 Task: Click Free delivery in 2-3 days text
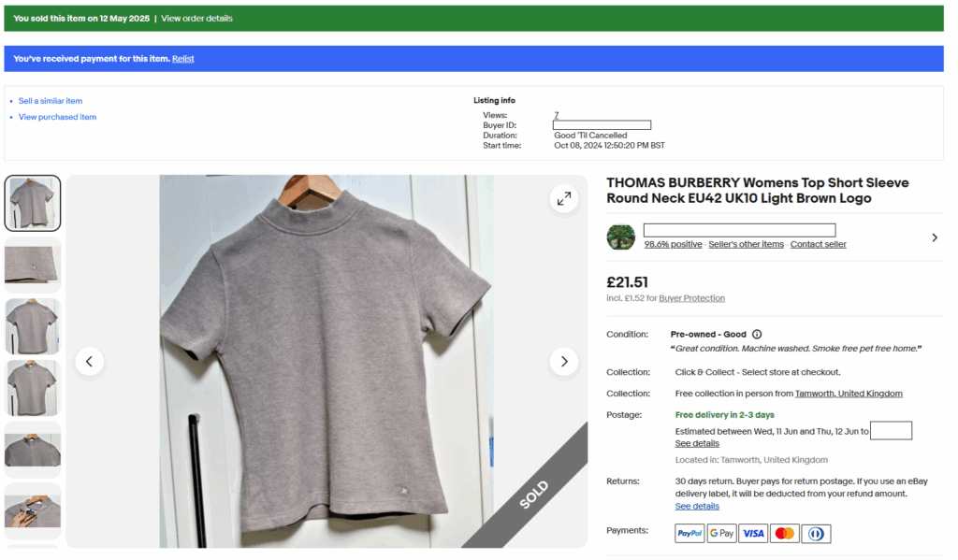click(725, 415)
